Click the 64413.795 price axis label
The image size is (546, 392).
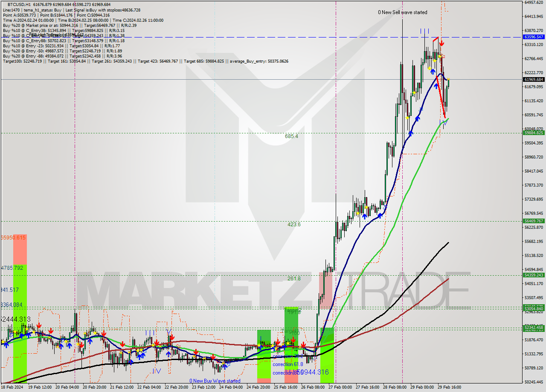(534, 16)
